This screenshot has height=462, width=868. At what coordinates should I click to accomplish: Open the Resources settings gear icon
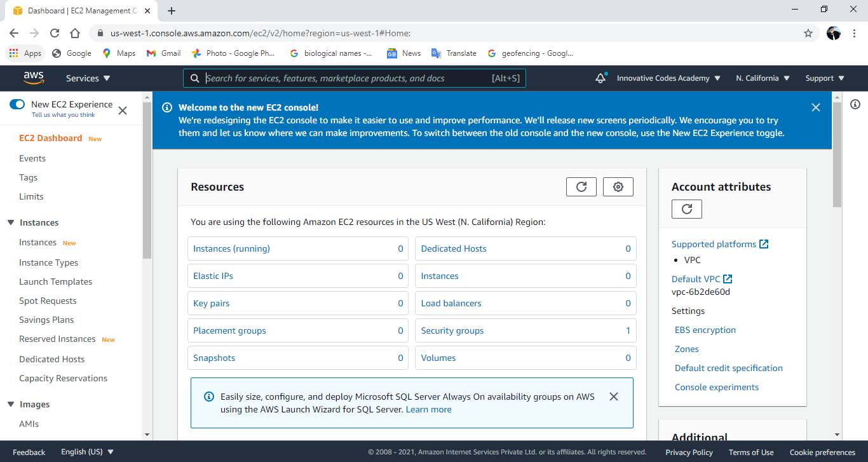618,186
